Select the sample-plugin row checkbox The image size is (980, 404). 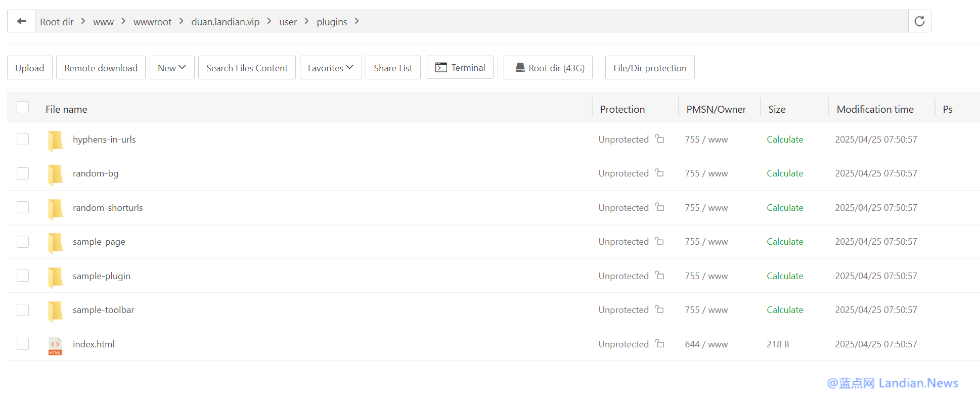[x=23, y=276]
